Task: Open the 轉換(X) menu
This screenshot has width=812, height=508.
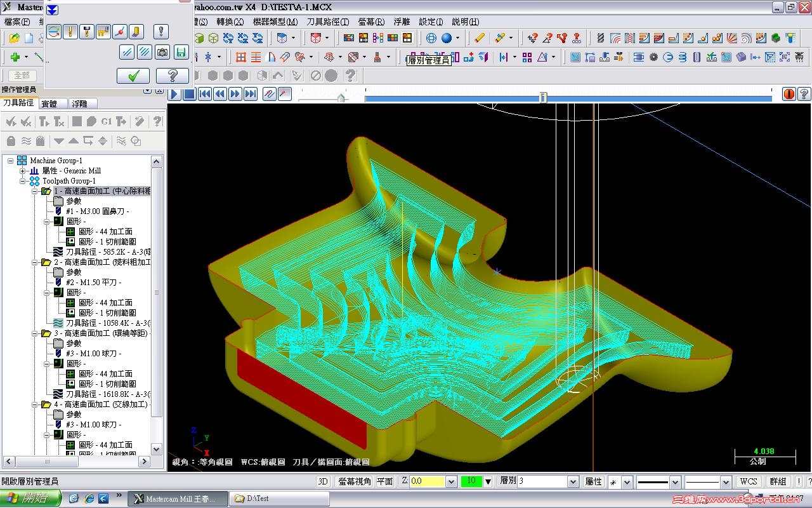Action: point(230,22)
